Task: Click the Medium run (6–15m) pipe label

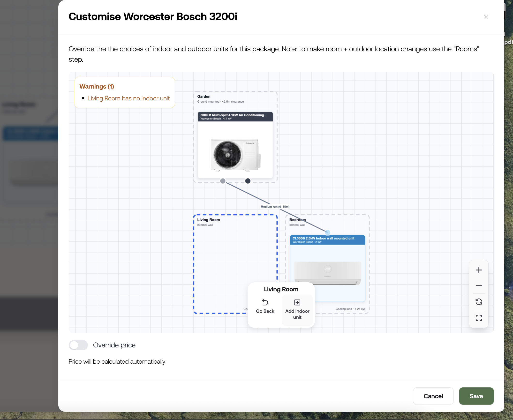Action: [275, 207]
